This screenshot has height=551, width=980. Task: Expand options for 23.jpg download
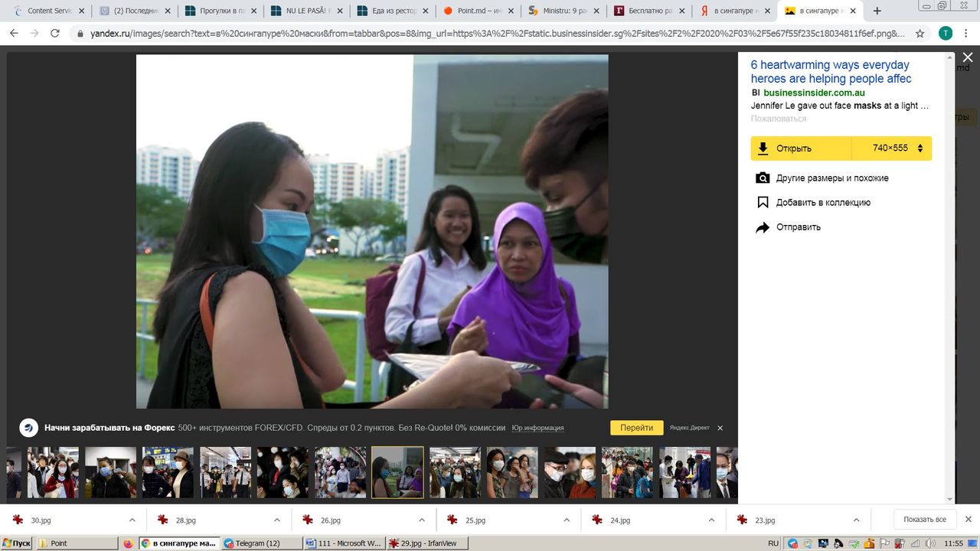pyautogui.click(x=856, y=520)
